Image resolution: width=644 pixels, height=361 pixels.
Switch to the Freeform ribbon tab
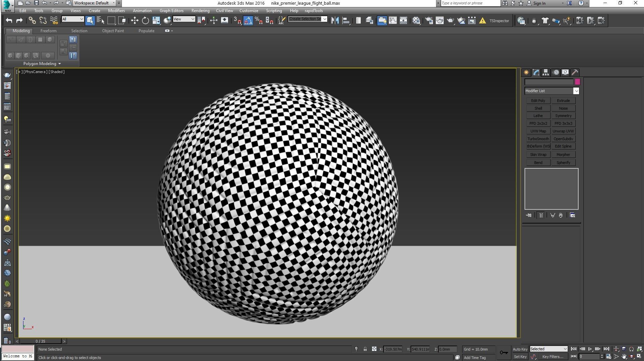tap(48, 31)
